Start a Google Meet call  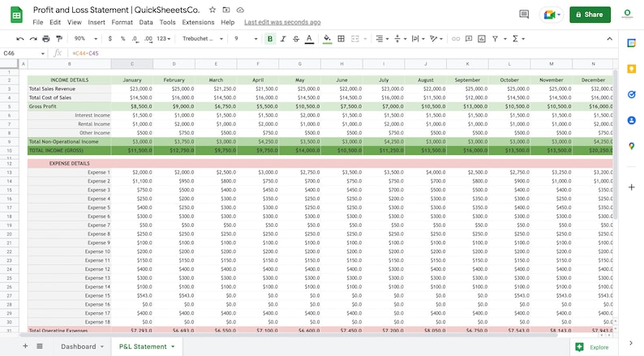552,15
